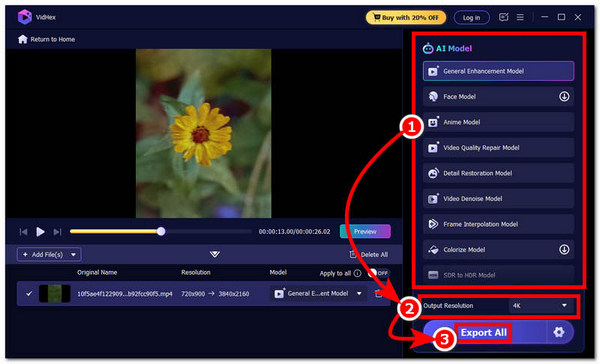Click the 720x900 resolution value
The height and width of the screenshot is (364, 600).
tap(193, 294)
